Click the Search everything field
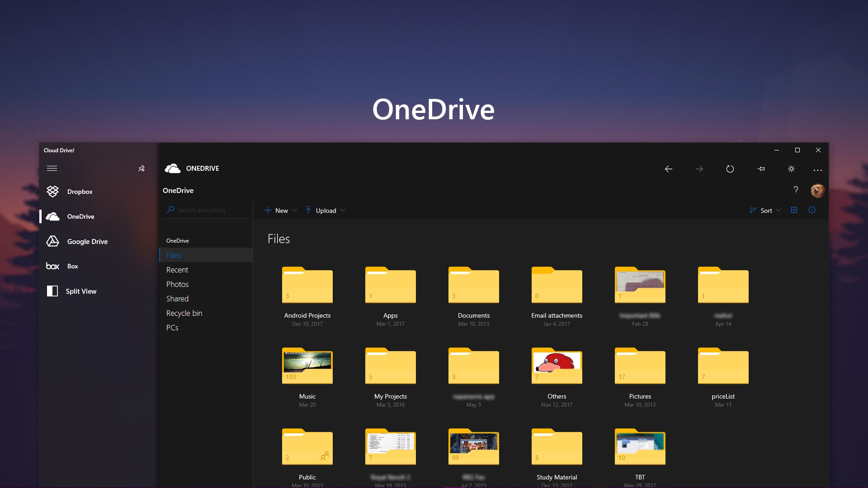The height and width of the screenshot is (488, 868). (208, 210)
